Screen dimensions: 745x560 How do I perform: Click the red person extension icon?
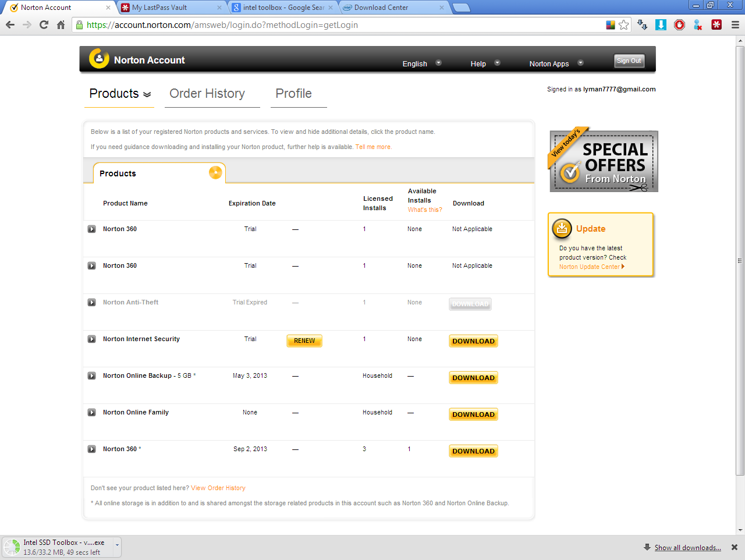pos(698,24)
